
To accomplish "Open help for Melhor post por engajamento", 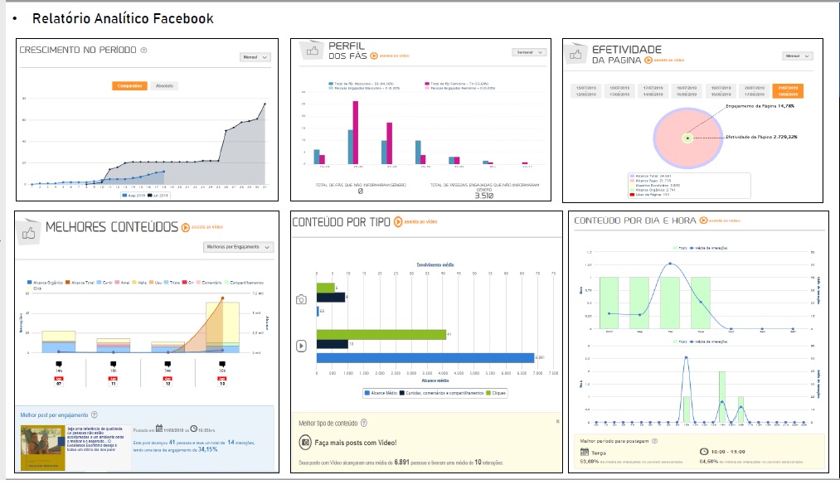I will coord(95,414).
